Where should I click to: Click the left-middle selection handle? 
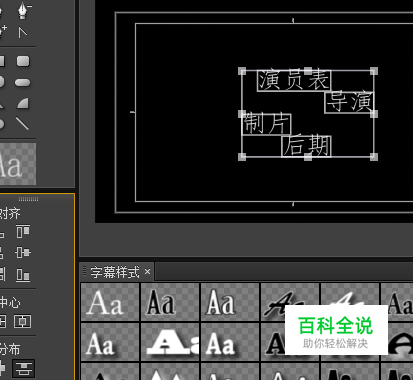point(242,114)
